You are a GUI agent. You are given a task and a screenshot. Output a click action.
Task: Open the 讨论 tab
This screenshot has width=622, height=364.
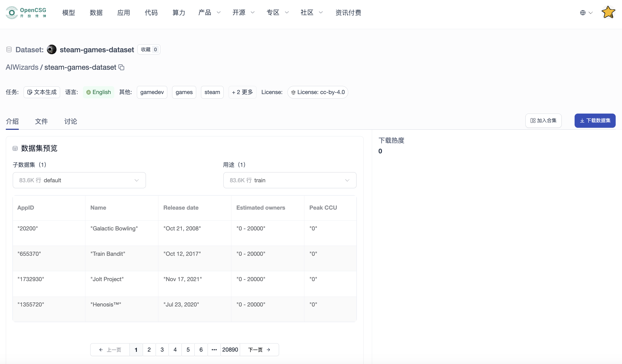70,122
